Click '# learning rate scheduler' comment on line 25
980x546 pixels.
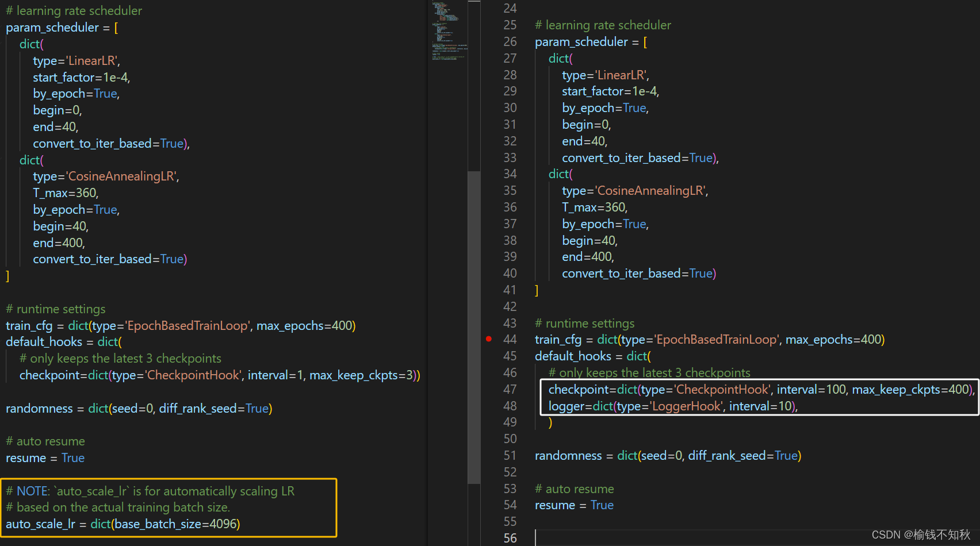[603, 25]
